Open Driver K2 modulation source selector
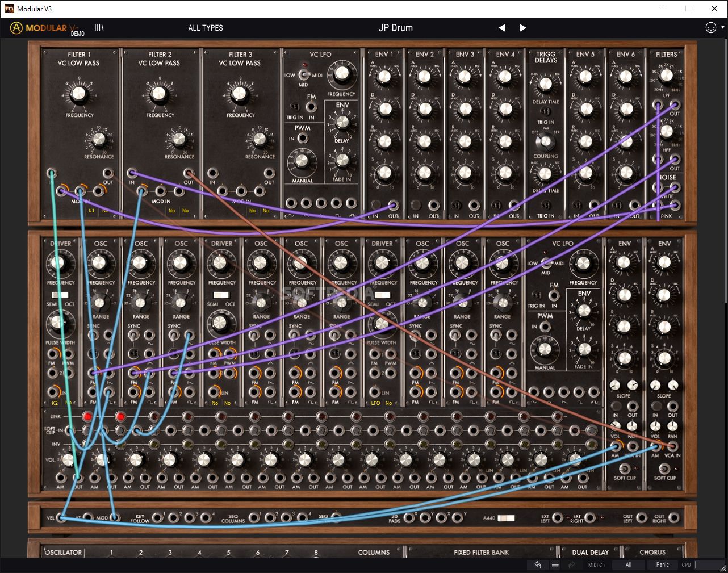Image resolution: width=728 pixels, height=573 pixels. click(55, 403)
